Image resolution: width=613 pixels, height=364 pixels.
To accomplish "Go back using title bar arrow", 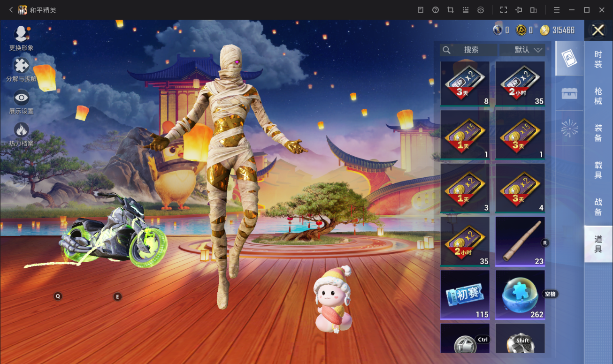I will coord(11,10).
